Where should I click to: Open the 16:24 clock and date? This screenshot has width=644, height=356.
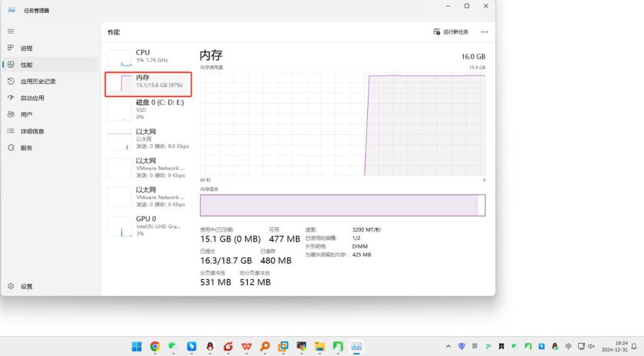tap(615, 346)
